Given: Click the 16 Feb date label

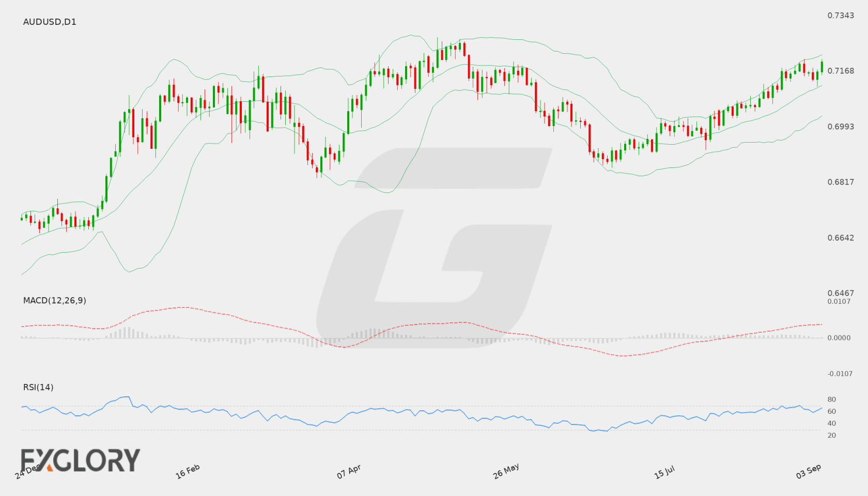Looking at the screenshot, I should pyautogui.click(x=188, y=471).
